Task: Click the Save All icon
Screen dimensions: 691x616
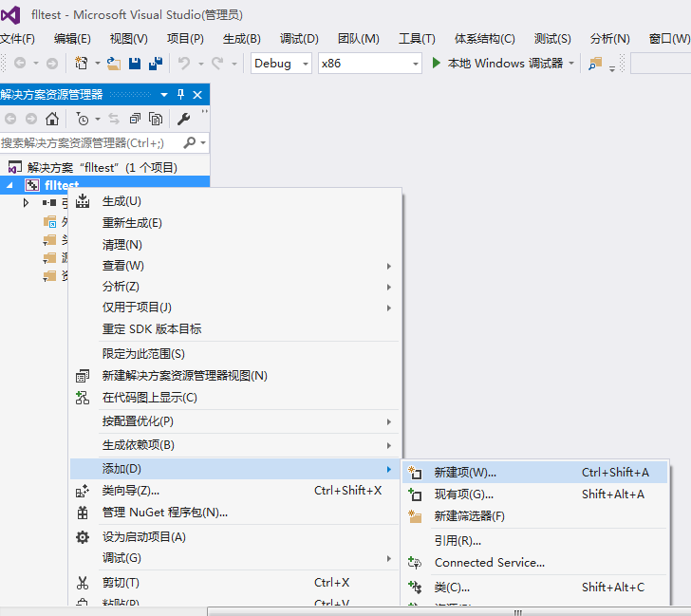Action: tap(156, 64)
